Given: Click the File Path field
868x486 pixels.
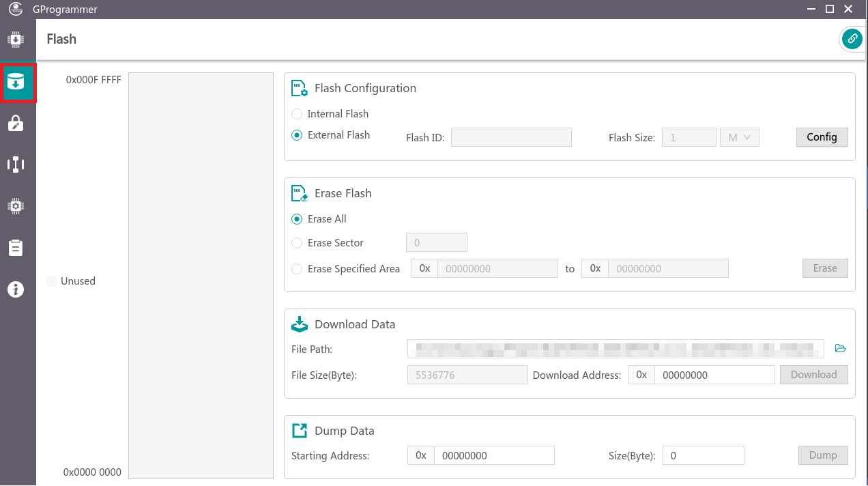Looking at the screenshot, I should pos(616,349).
